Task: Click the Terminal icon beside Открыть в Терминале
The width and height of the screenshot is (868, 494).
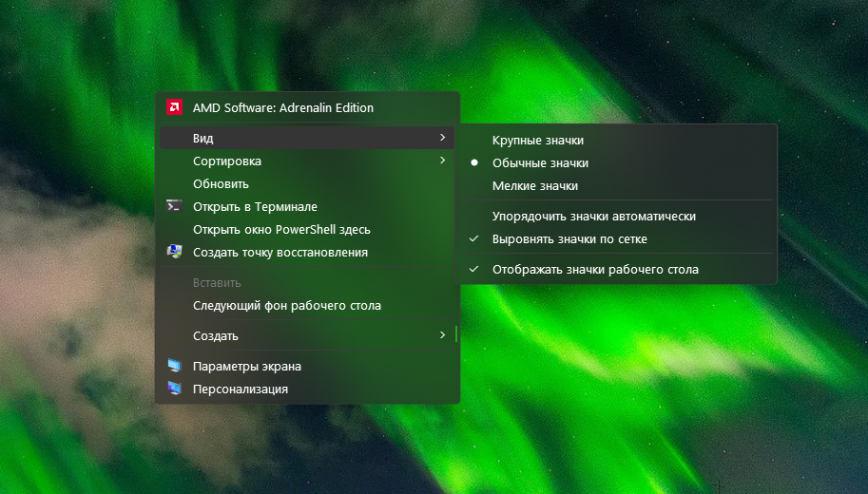Action: click(x=174, y=206)
